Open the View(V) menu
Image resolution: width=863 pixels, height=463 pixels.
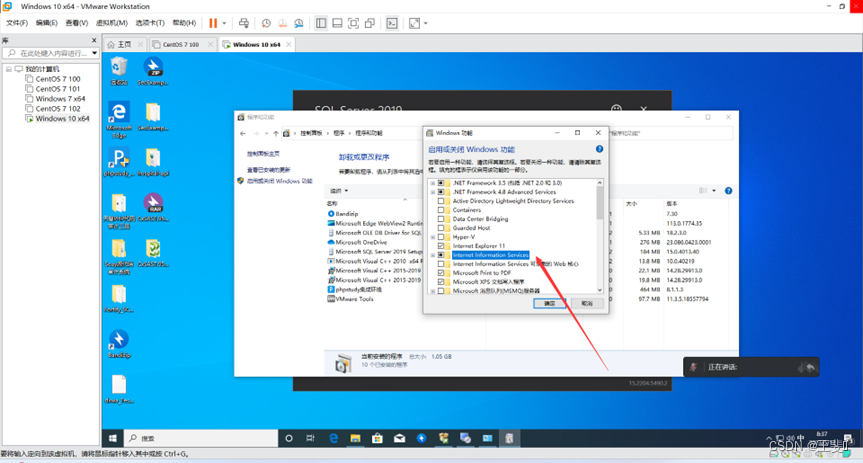[x=77, y=23]
